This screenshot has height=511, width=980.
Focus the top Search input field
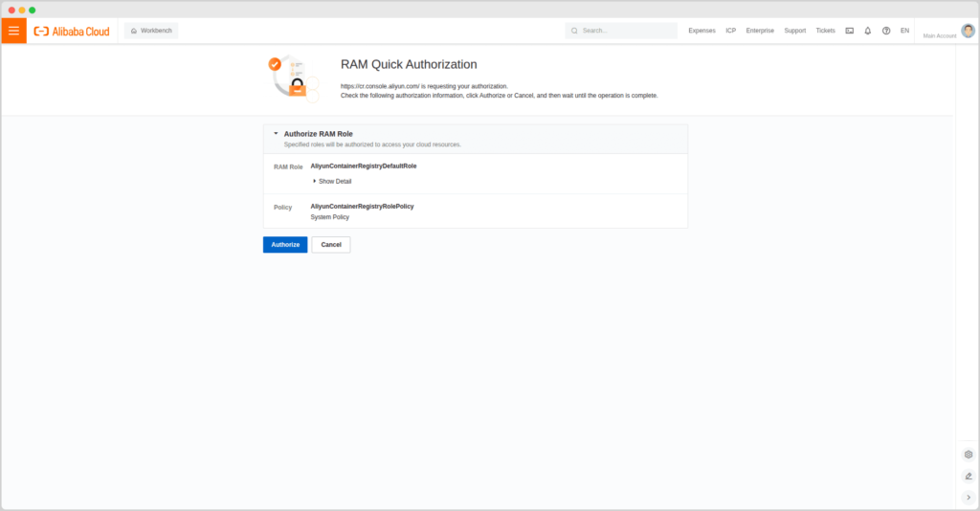tap(621, 31)
